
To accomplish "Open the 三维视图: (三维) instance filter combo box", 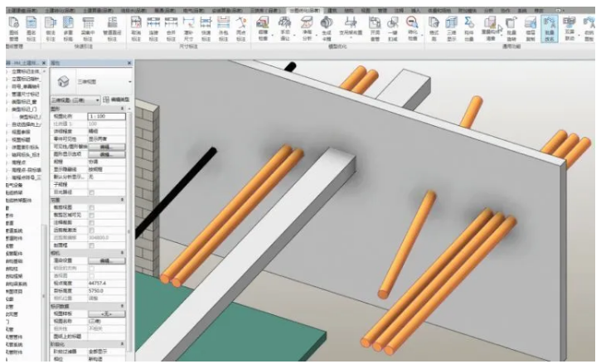I will (75, 100).
